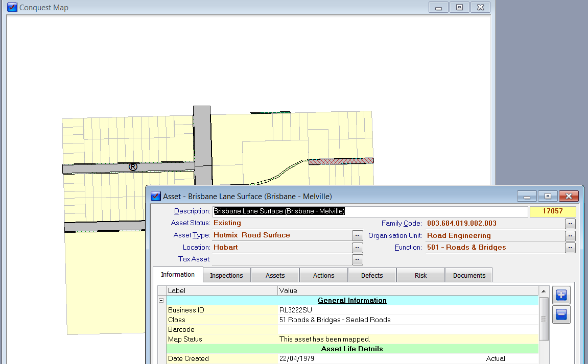Click the Label column header

tap(222, 290)
